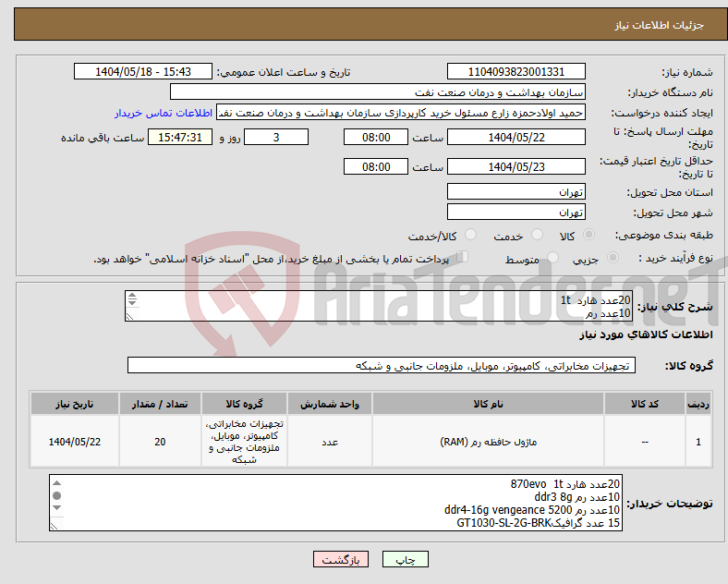Click the ایجاد کننده درخواست field
This screenshot has width=728, height=584.
[401, 113]
